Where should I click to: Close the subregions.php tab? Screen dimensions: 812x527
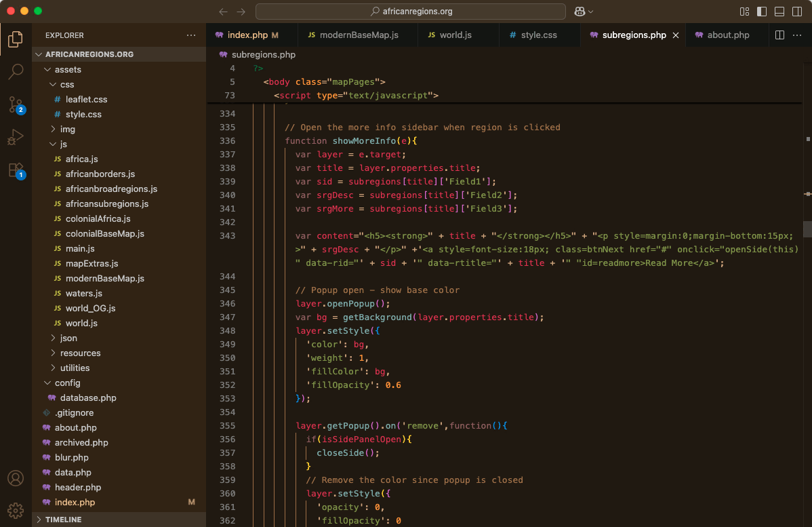tap(676, 35)
